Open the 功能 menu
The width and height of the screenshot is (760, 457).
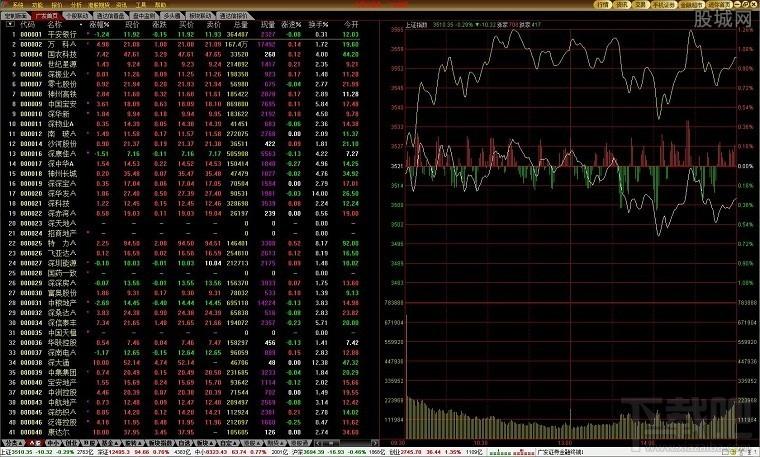point(37,4)
